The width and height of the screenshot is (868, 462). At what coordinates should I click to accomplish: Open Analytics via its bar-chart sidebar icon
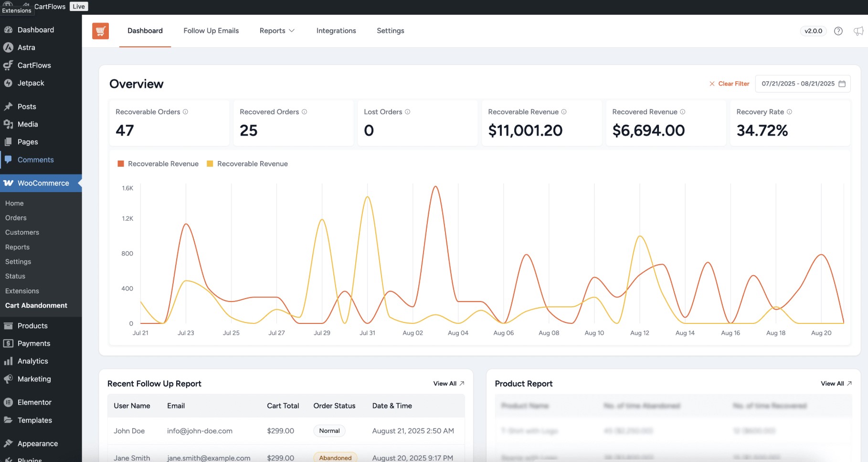pyautogui.click(x=9, y=361)
